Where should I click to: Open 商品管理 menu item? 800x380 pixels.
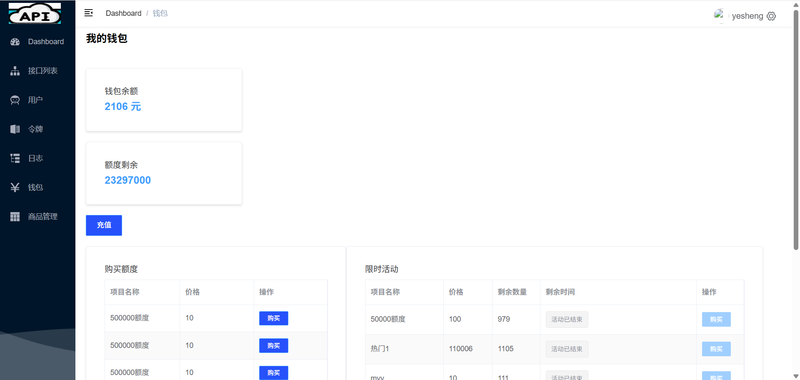click(x=38, y=216)
